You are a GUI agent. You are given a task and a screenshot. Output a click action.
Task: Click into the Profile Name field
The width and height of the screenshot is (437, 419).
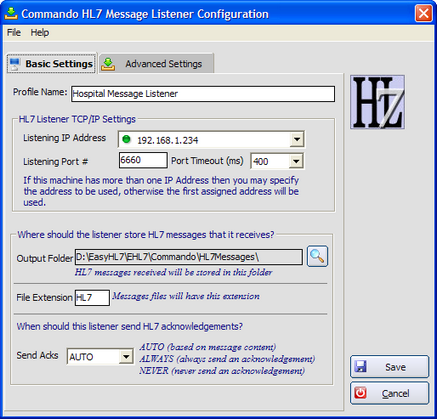point(203,94)
